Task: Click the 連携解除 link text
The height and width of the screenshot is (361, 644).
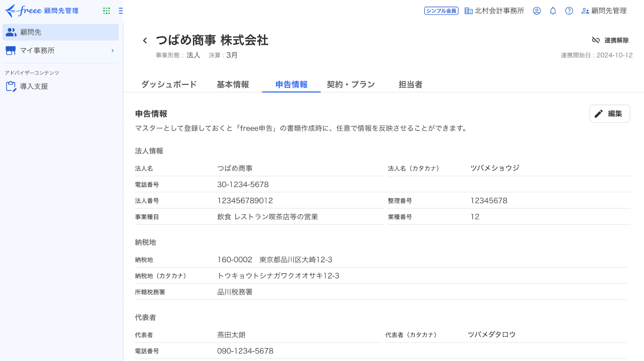Action: (x=616, y=40)
